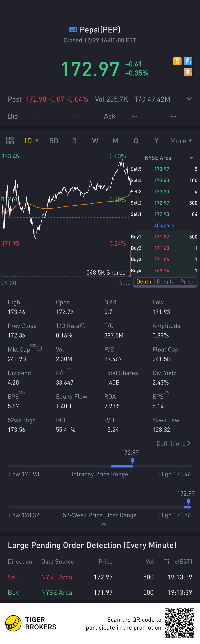200x644 pixels.
Task: Tap the info icon beside T/O Rate
Action: coord(83,326)
